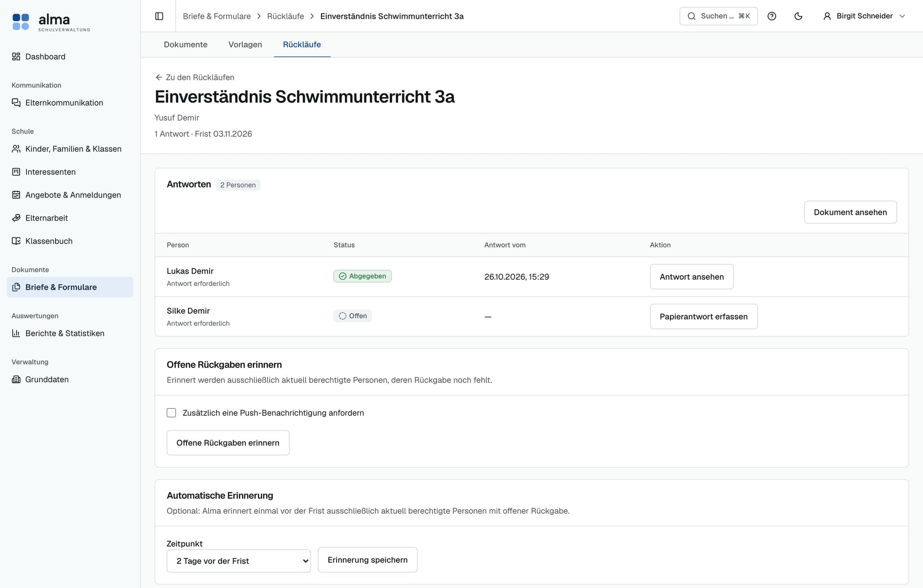The width and height of the screenshot is (923, 588).
Task: Click the Person column header
Action: click(178, 245)
